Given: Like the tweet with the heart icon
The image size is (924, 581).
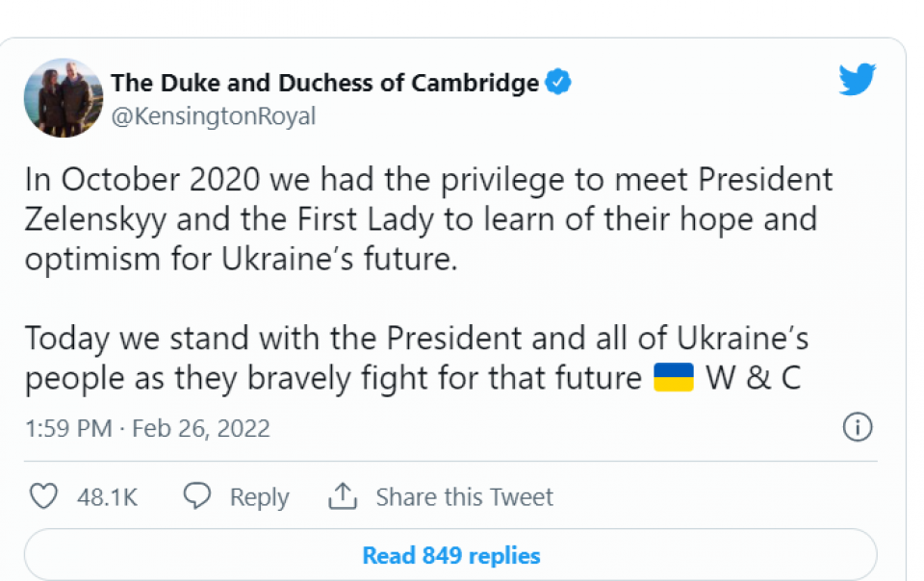Looking at the screenshot, I should (43, 496).
